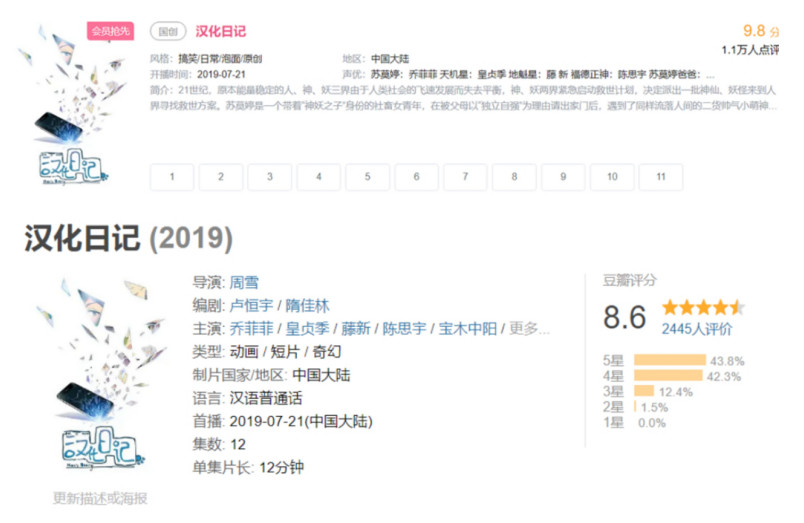Open cast member 皇贞季 link
The width and height of the screenshot is (804, 523).
pyautogui.click(x=307, y=329)
